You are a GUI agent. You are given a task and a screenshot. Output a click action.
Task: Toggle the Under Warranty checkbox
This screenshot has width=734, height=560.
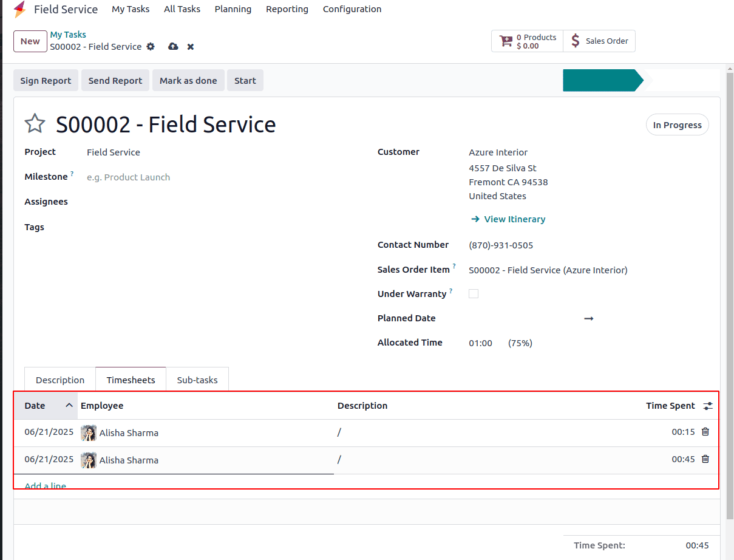click(x=474, y=294)
